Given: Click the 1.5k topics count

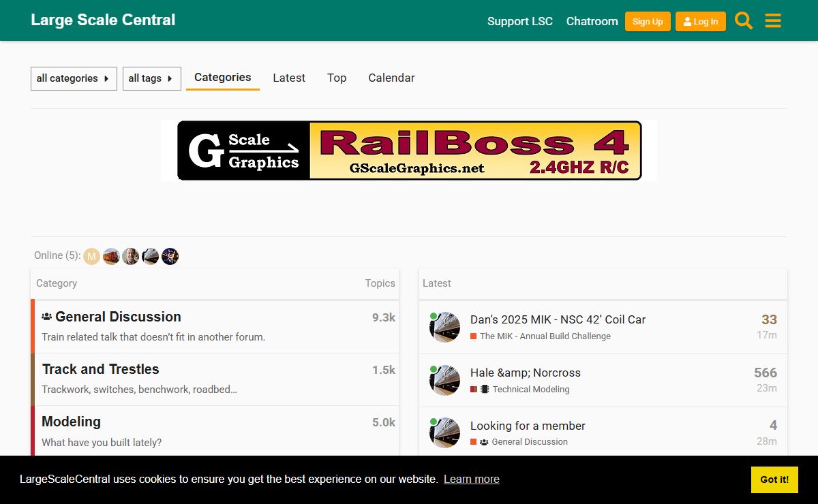Looking at the screenshot, I should tap(384, 370).
